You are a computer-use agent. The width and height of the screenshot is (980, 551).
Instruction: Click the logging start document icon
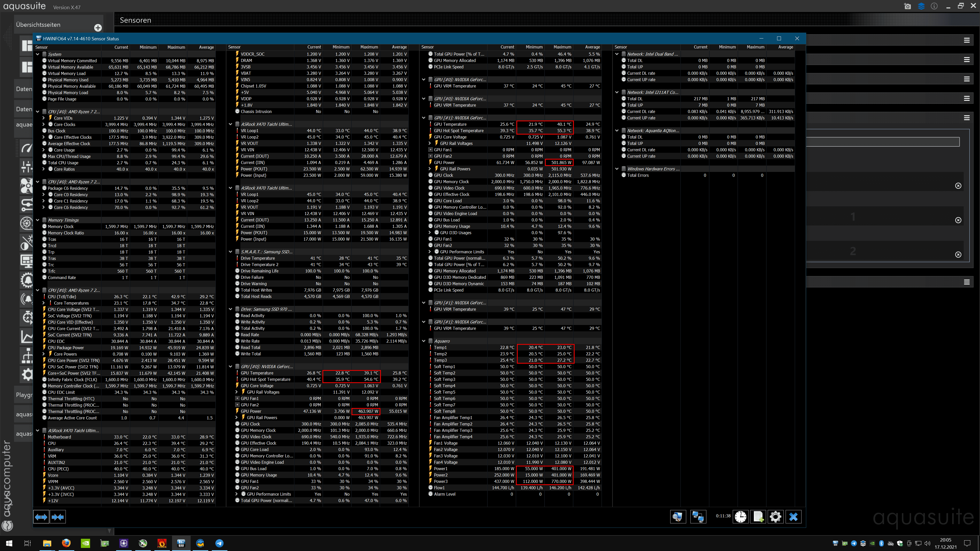pos(758,517)
